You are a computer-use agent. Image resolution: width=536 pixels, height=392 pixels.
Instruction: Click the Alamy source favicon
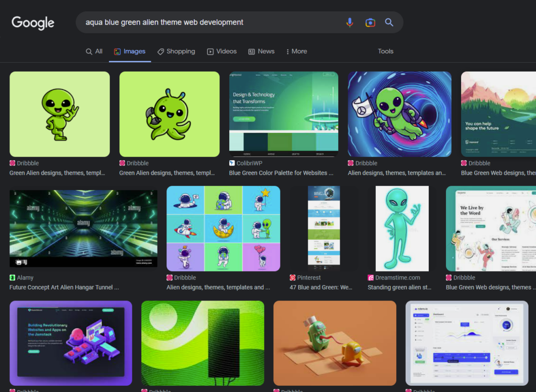13,278
